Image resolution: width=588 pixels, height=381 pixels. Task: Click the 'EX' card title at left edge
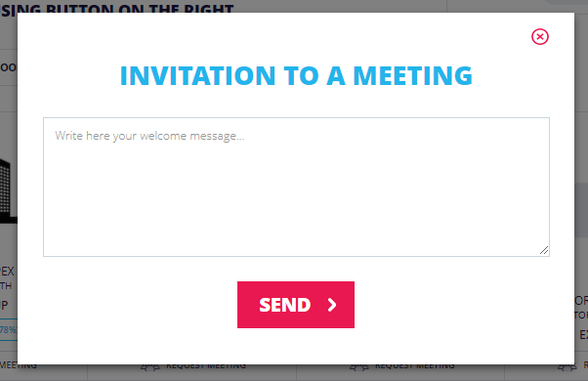click(8, 272)
